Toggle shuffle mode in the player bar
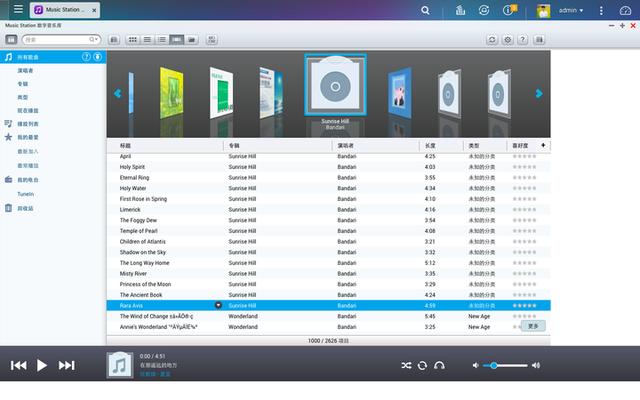Image resolution: width=640 pixels, height=400 pixels. click(406, 366)
